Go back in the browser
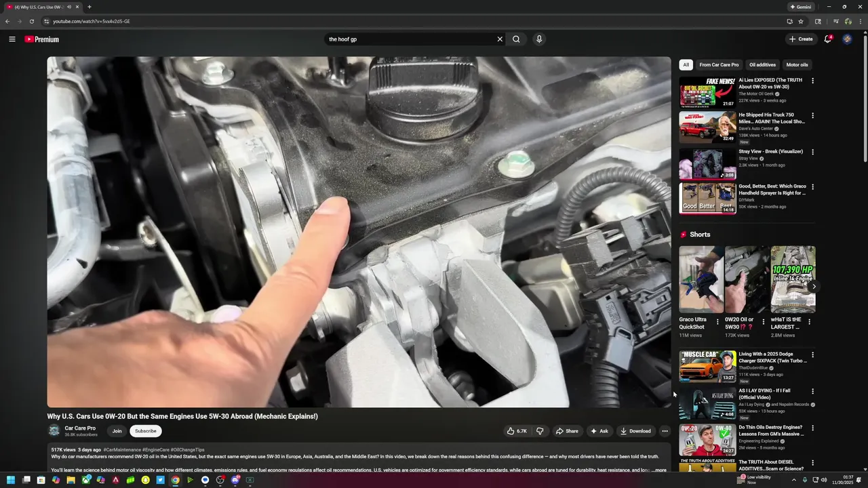The width and height of the screenshot is (868, 488). click(7, 21)
